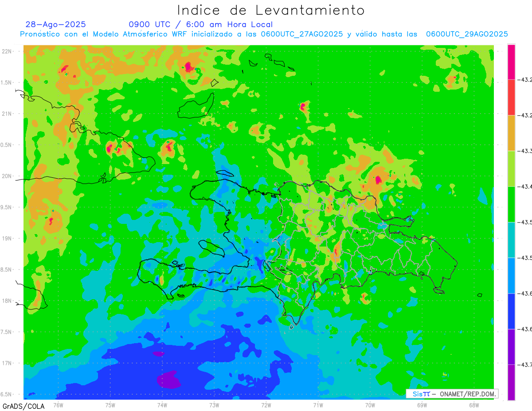Viewport: 532px width, 411px height.
Task: Click the '9.5N' latitude label
Action: 6,207
